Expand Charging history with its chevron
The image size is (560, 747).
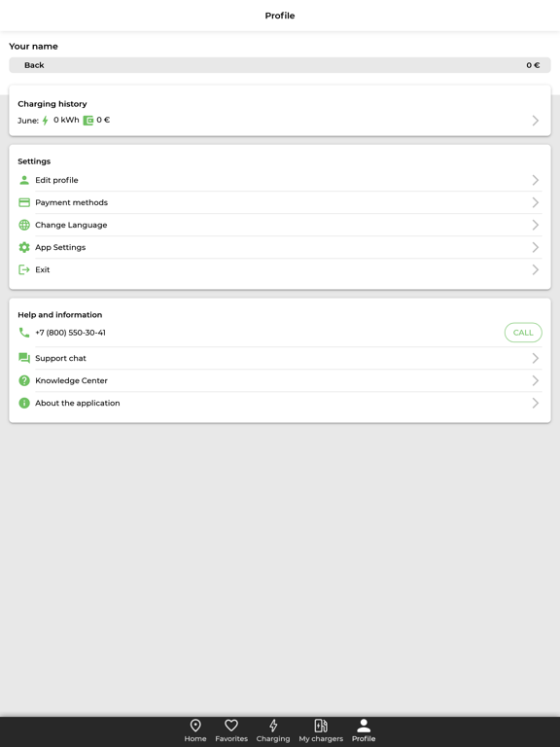click(x=536, y=121)
